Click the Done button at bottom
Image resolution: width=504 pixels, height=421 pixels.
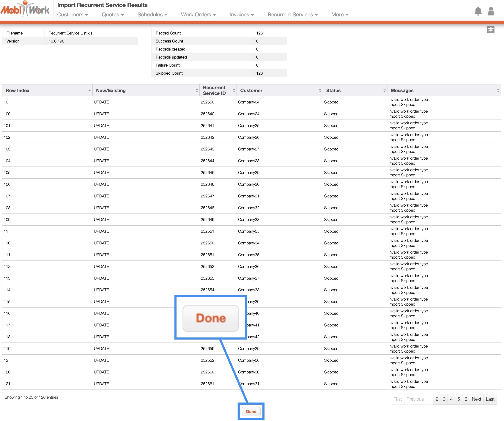(x=251, y=411)
